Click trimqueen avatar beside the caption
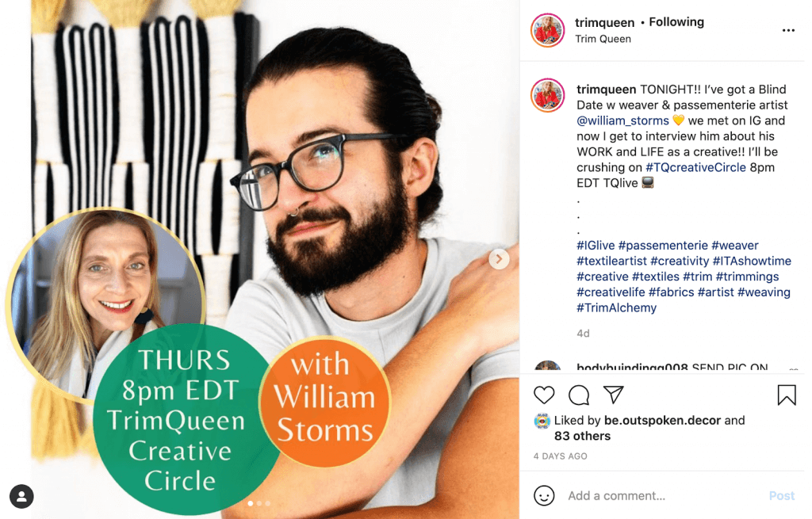Viewport: 812px width, 519px height. click(547, 95)
